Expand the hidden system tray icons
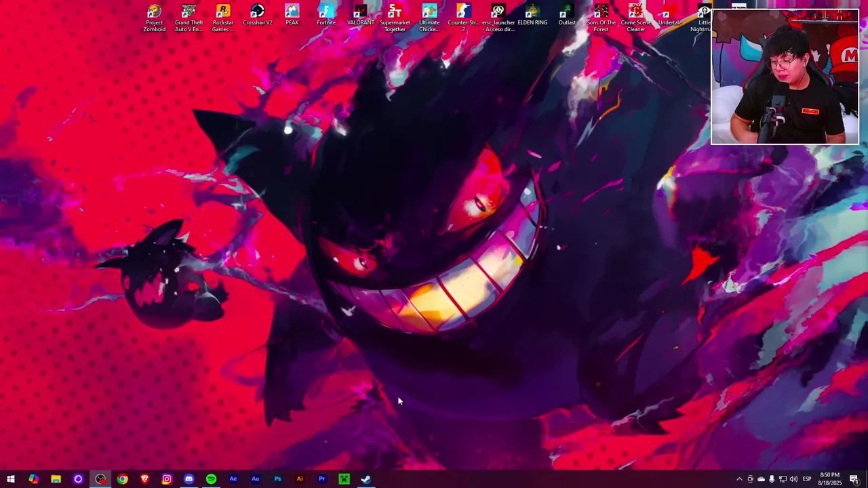This screenshot has height=488, width=868. tap(739, 479)
